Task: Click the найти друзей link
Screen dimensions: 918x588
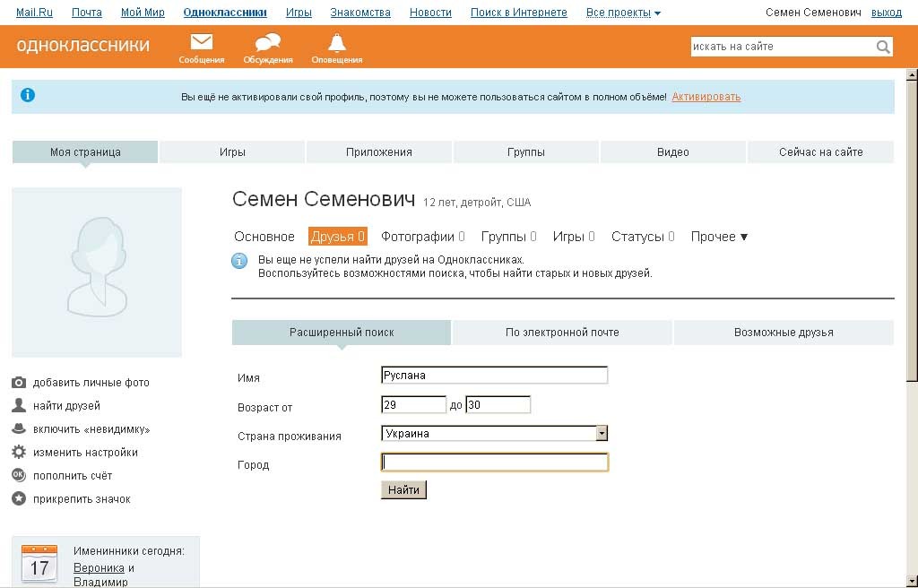Action: 66,406
